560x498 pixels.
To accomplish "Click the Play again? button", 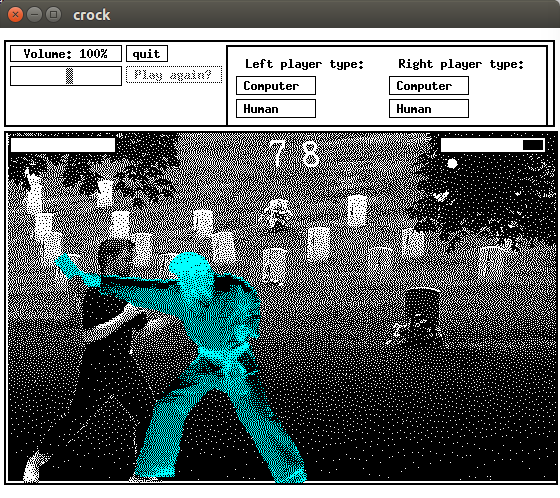I will click(174, 75).
